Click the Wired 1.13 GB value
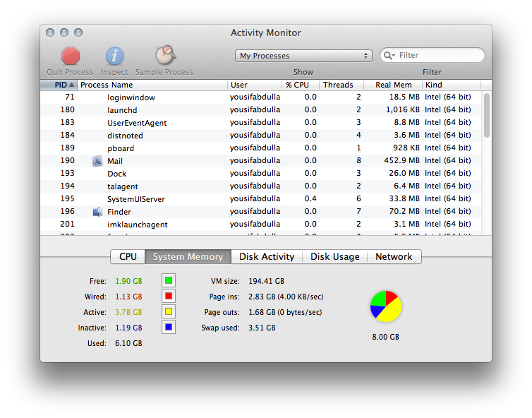The width and height of the screenshot is (532, 418). pyautogui.click(x=128, y=297)
